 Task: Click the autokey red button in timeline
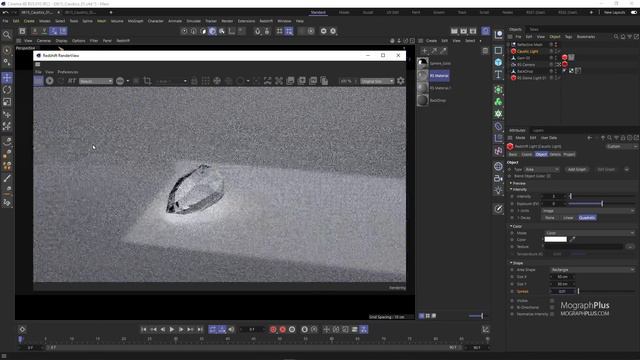click(282, 329)
